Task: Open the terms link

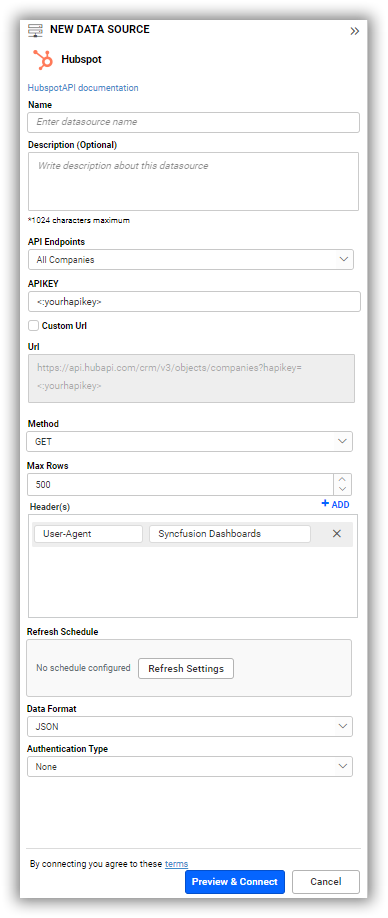Action: coord(177,864)
